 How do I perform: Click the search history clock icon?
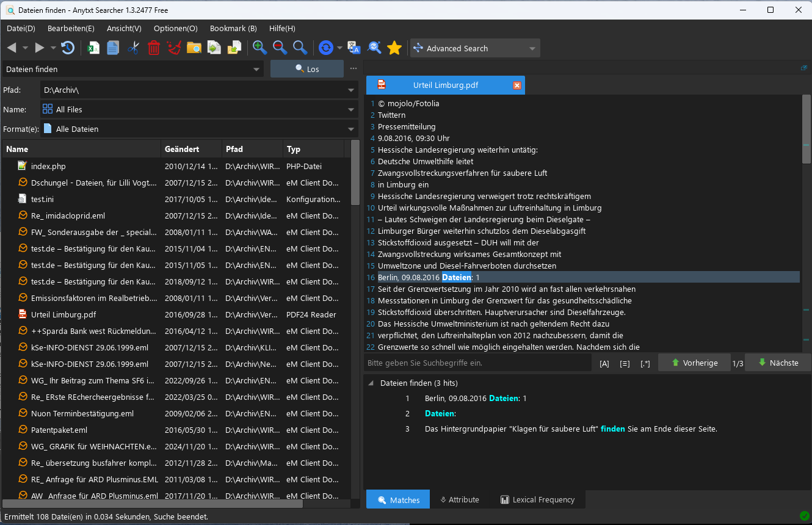point(67,48)
